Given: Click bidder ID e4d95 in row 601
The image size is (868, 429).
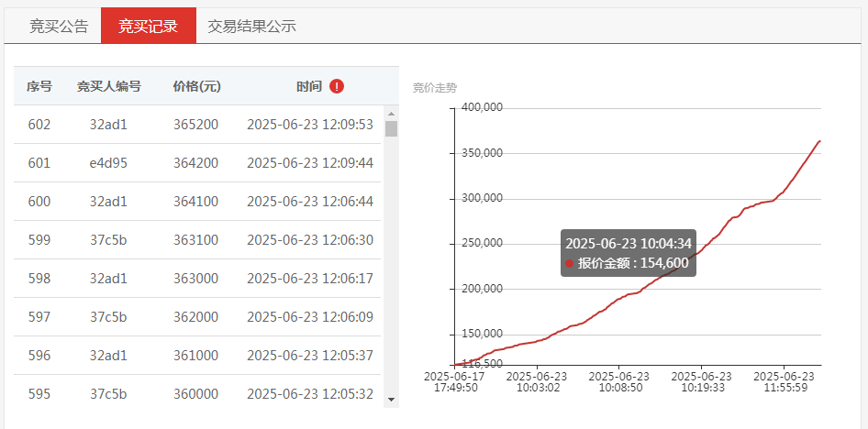Looking at the screenshot, I should pyautogui.click(x=108, y=163).
